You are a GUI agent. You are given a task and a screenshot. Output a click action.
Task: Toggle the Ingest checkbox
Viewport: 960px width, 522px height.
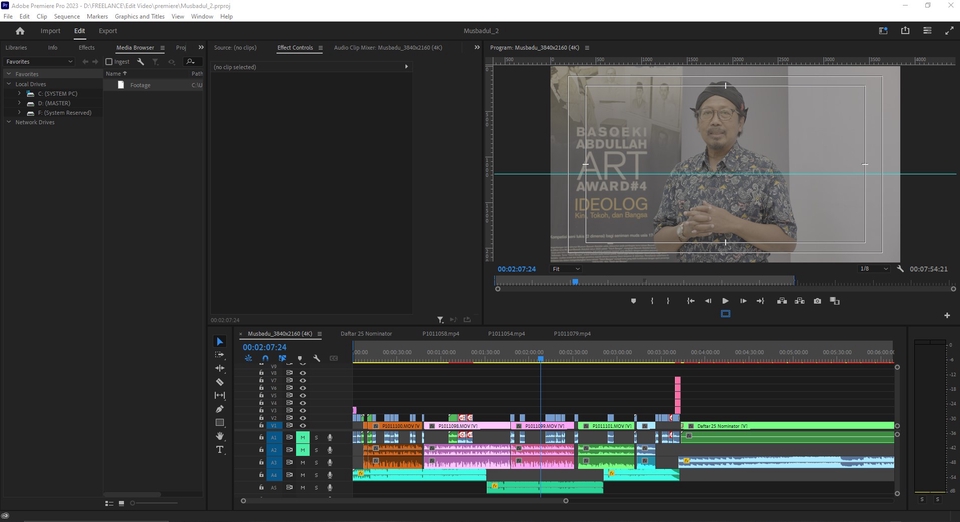[x=109, y=62]
